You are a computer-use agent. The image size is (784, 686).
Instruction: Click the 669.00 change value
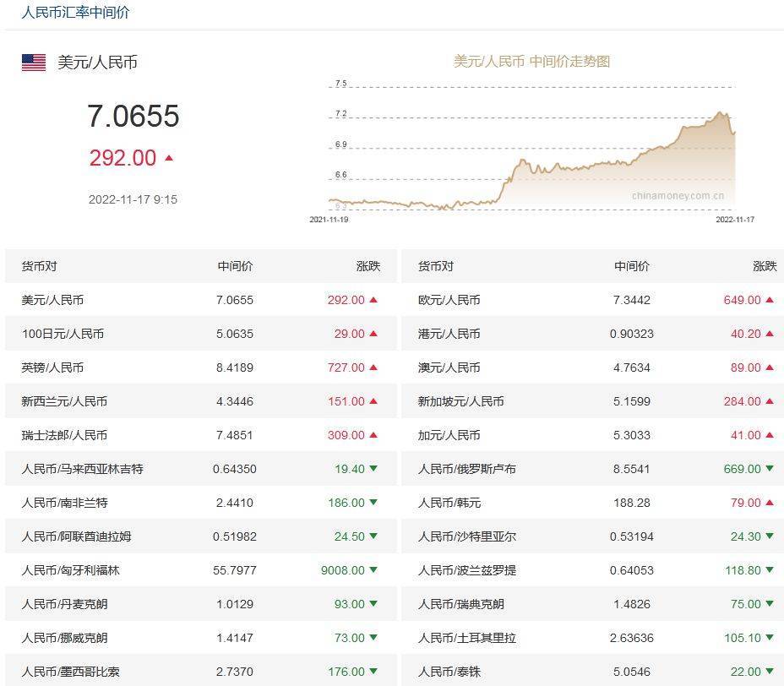point(742,469)
